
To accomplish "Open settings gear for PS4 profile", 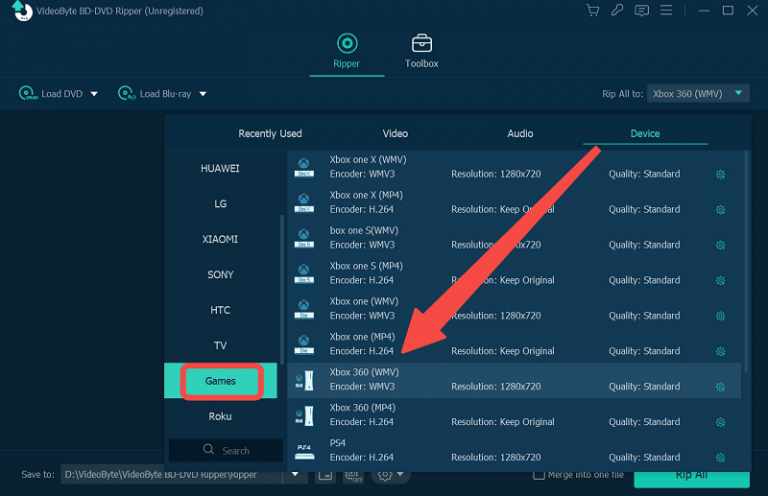I will 720,458.
